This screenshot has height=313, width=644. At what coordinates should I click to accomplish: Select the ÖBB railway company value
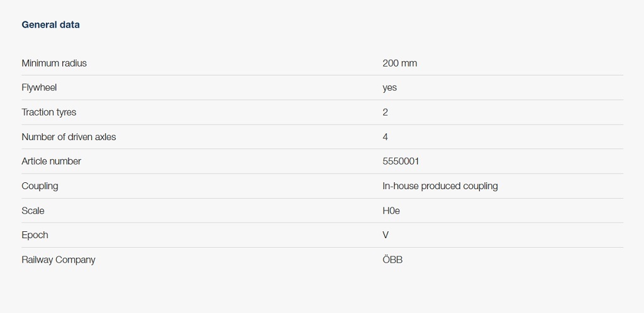(392, 260)
